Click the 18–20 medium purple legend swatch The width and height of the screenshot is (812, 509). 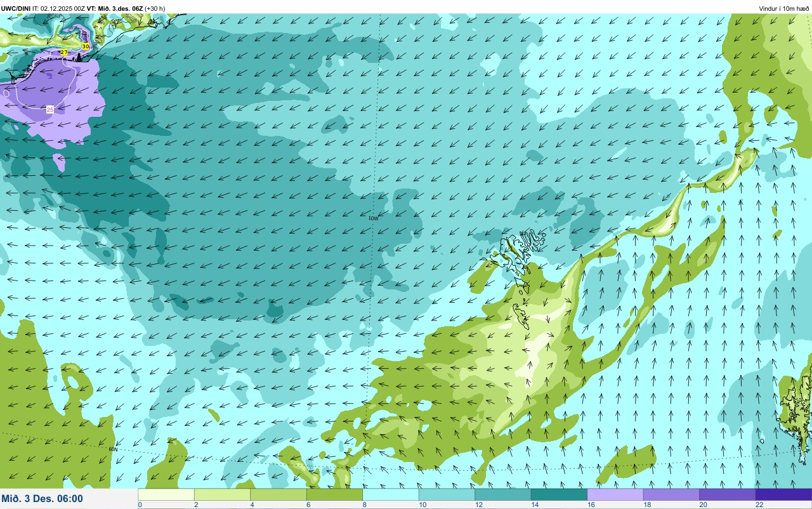click(x=671, y=494)
